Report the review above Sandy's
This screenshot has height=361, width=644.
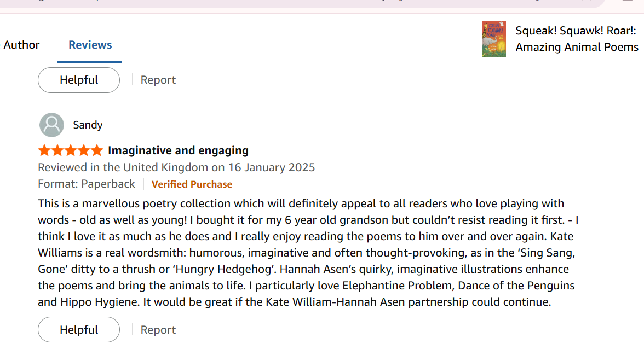coord(158,80)
